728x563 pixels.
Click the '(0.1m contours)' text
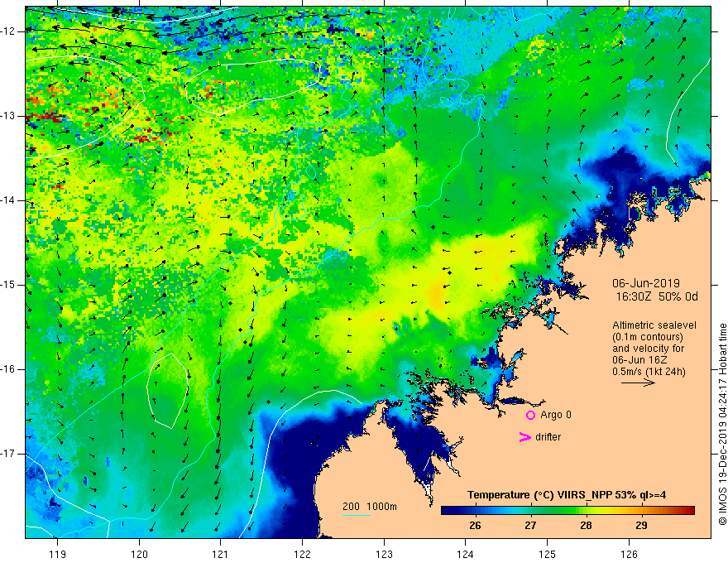[x=648, y=337]
